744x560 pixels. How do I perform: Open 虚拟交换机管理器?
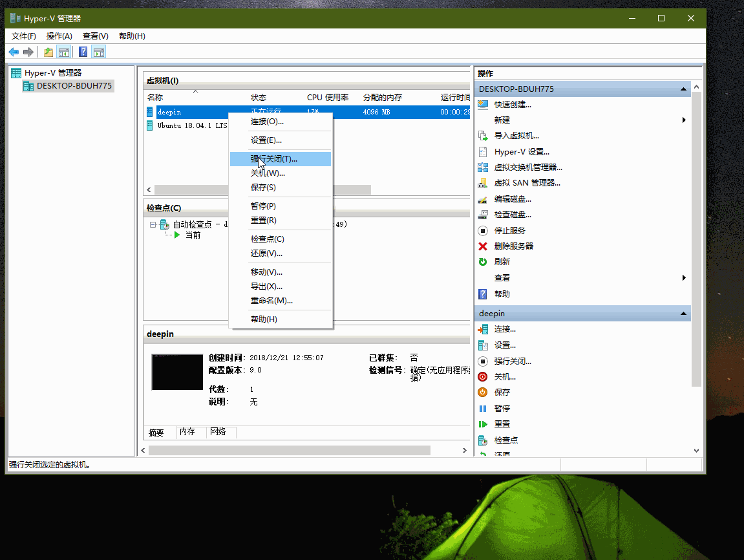528,167
